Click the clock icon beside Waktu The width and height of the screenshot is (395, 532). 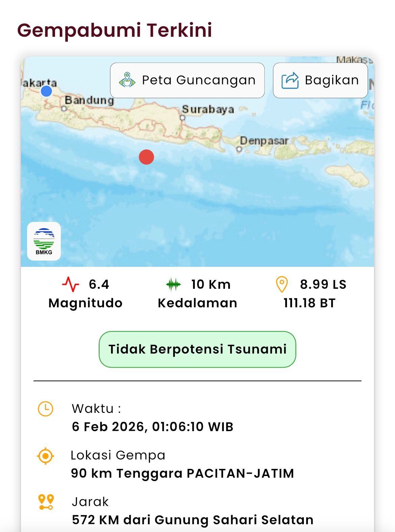point(45,409)
